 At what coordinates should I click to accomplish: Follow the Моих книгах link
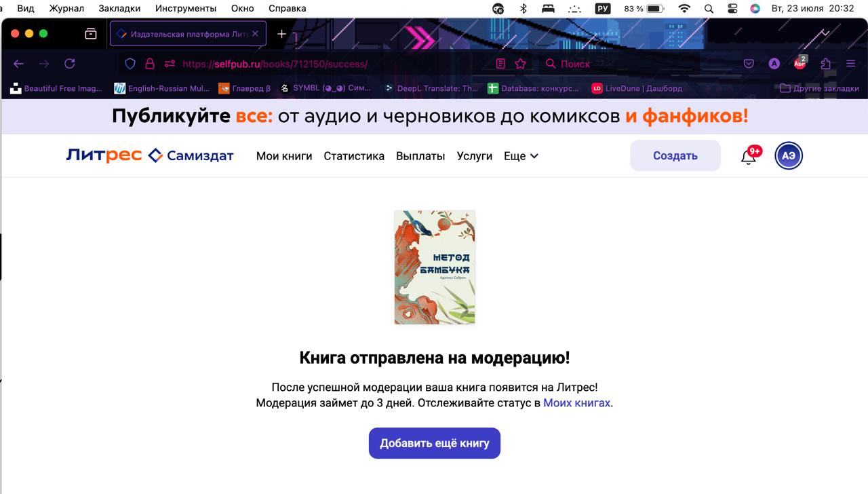pos(577,402)
